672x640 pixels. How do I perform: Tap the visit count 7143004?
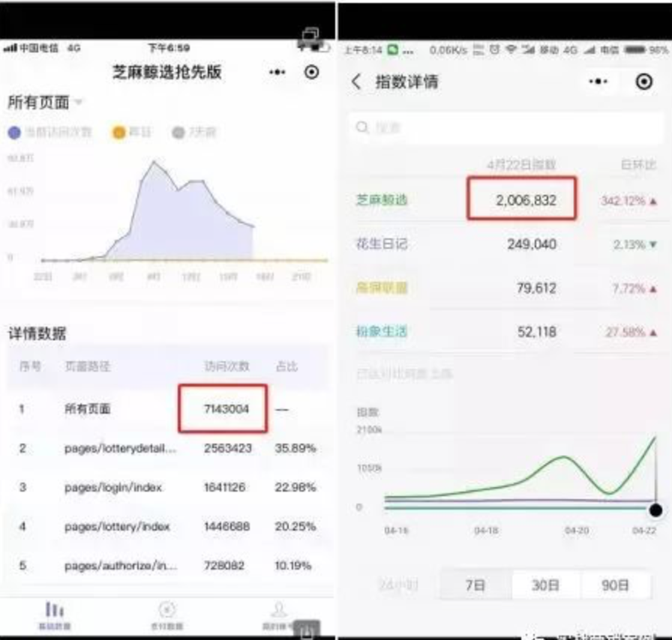(226, 409)
